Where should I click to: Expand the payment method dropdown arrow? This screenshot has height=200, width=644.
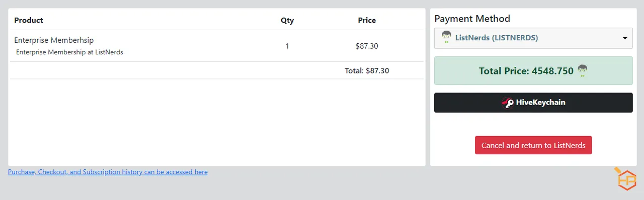625,38
